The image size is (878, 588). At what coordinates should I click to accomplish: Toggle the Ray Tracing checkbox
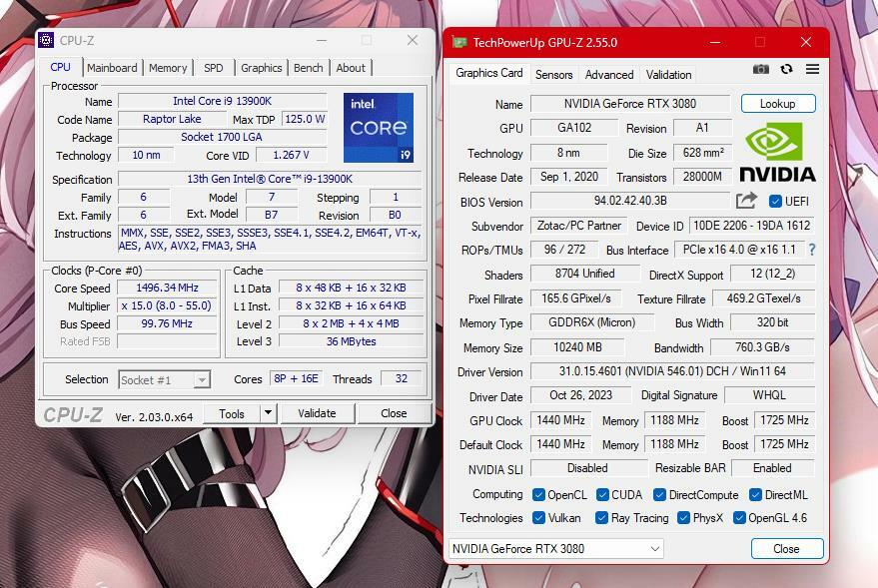click(x=601, y=518)
